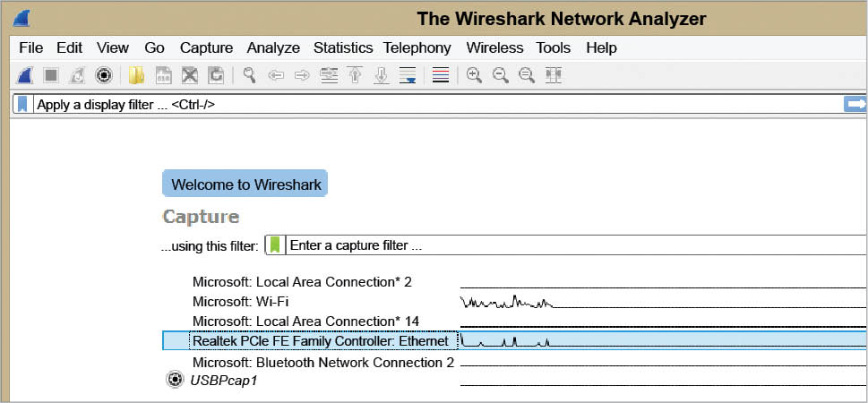
Task: Start capturing packets with the shark fin icon
Action: 27,75
